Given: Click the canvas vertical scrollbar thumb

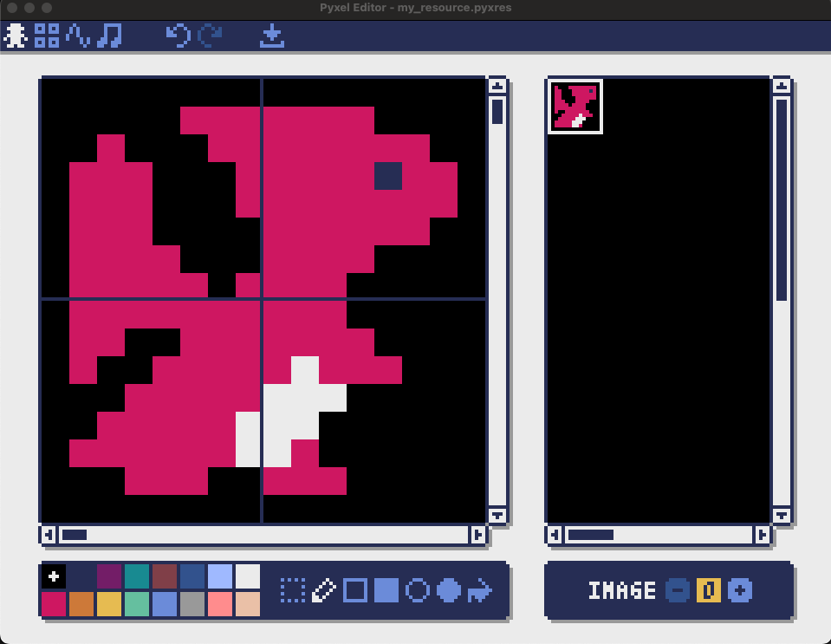Looking at the screenshot, I should (x=497, y=111).
